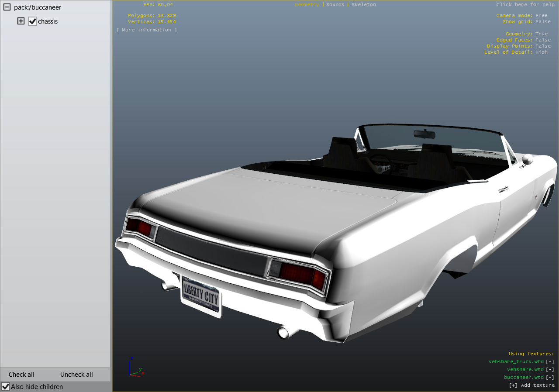This screenshot has height=392, width=559.
Task: Switch to Skeleton view tab
Action: (x=364, y=4)
